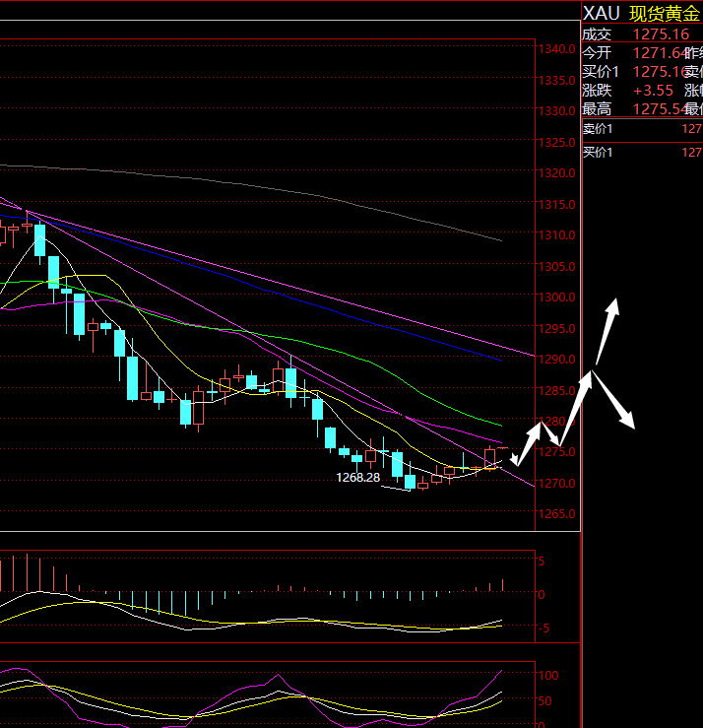Click the KDJ axis value 100
The width and height of the screenshot is (703, 728).
point(548,676)
